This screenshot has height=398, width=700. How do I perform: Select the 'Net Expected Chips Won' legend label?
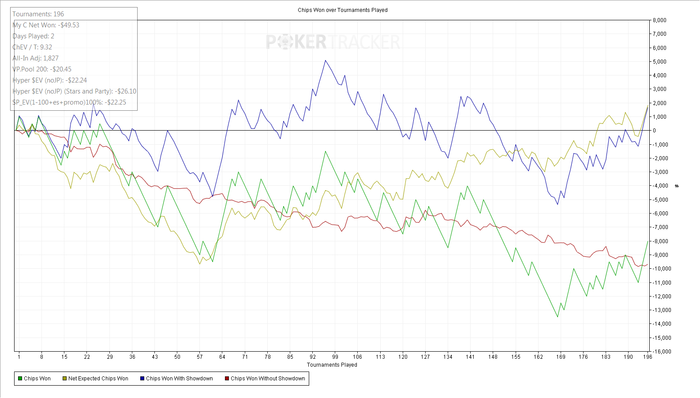98,378
